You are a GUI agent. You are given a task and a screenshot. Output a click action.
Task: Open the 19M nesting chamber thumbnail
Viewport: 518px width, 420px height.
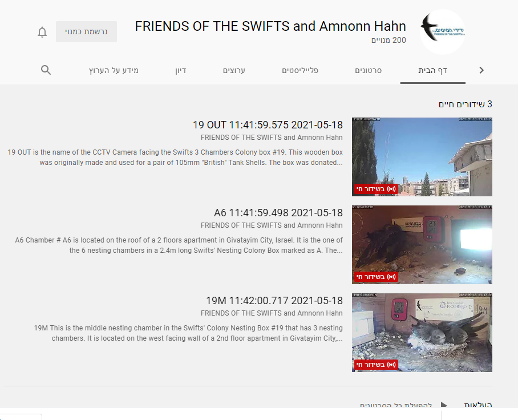[x=422, y=333]
